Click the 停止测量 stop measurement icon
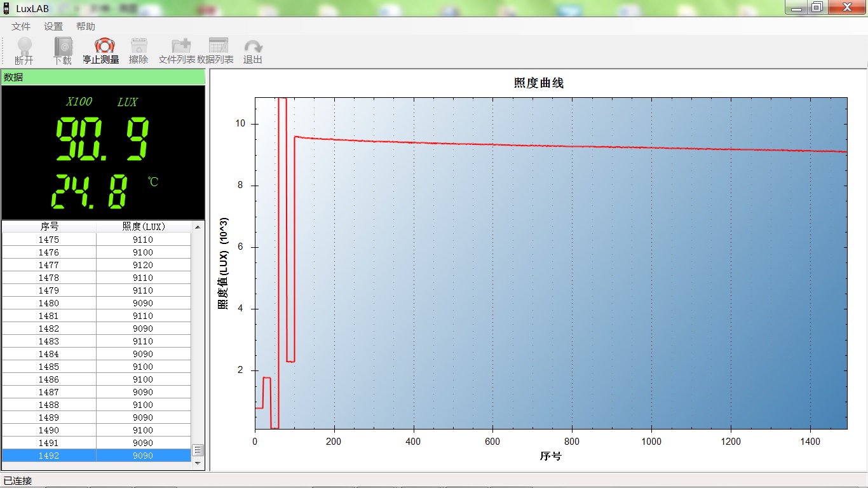 [101, 51]
